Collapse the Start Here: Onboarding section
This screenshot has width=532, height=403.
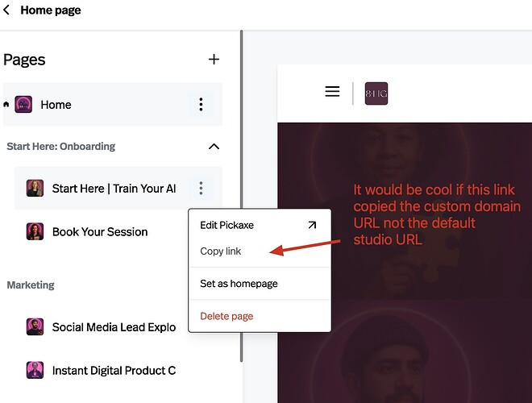[214, 147]
